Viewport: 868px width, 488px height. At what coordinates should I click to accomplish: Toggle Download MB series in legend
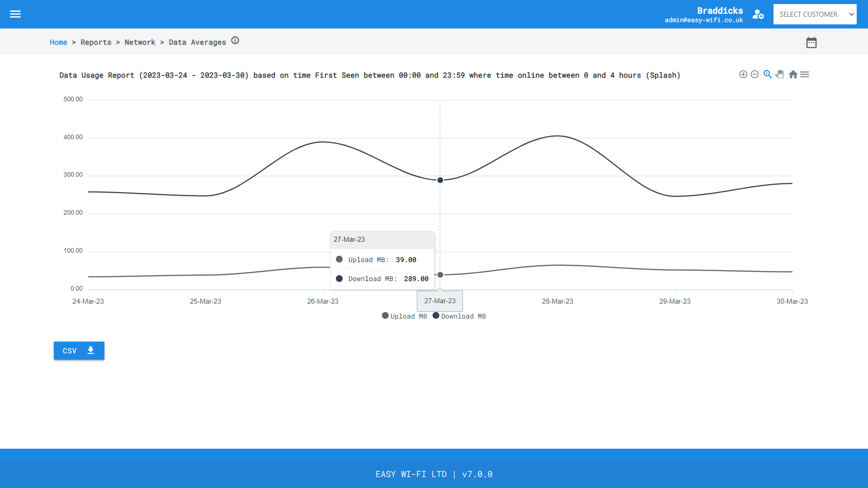click(459, 316)
